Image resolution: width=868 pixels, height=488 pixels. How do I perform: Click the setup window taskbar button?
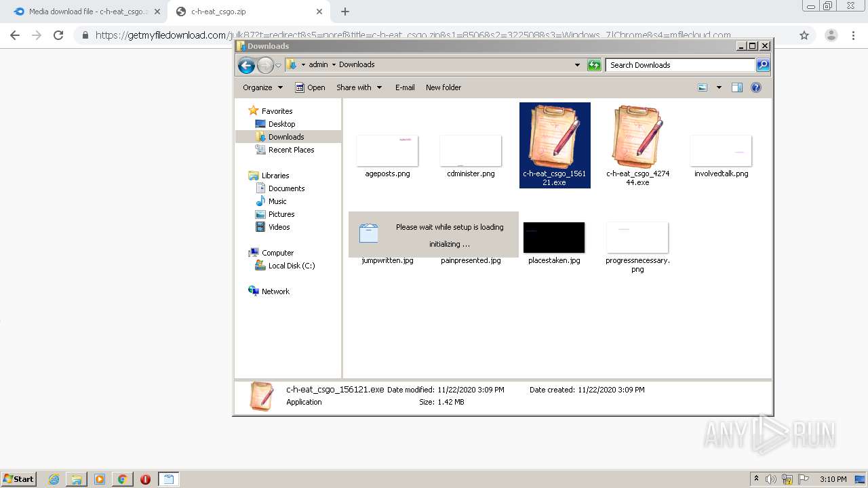click(168, 479)
